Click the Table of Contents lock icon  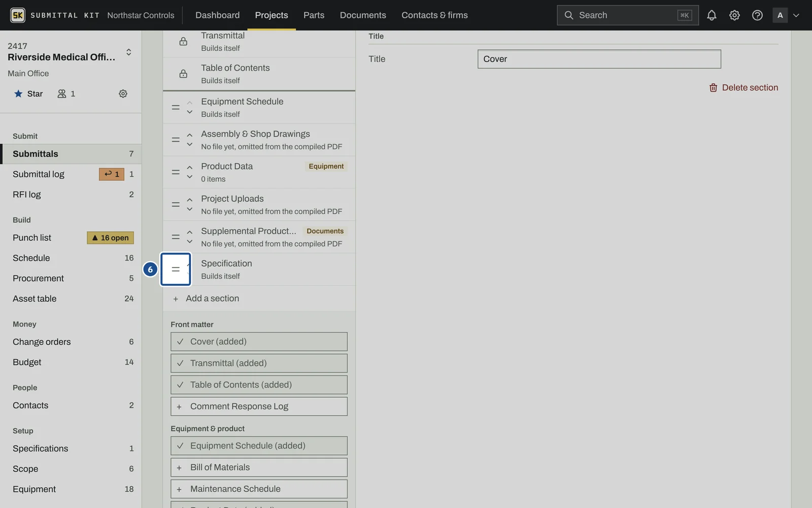[x=183, y=74]
